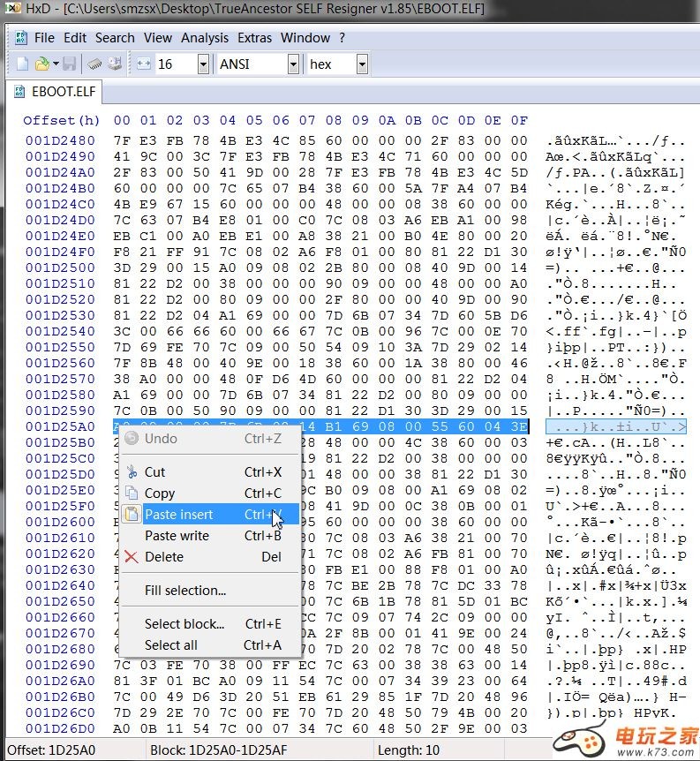The width and height of the screenshot is (700, 761).
Task: Click the Open RAM chip icon
Action: pyautogui.click(x=94, y=64)
